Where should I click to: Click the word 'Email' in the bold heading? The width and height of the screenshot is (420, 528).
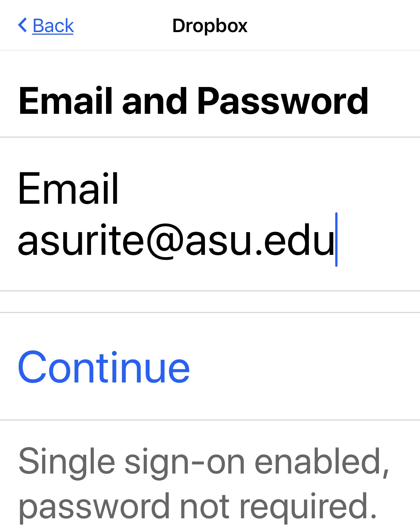point(66,101)
